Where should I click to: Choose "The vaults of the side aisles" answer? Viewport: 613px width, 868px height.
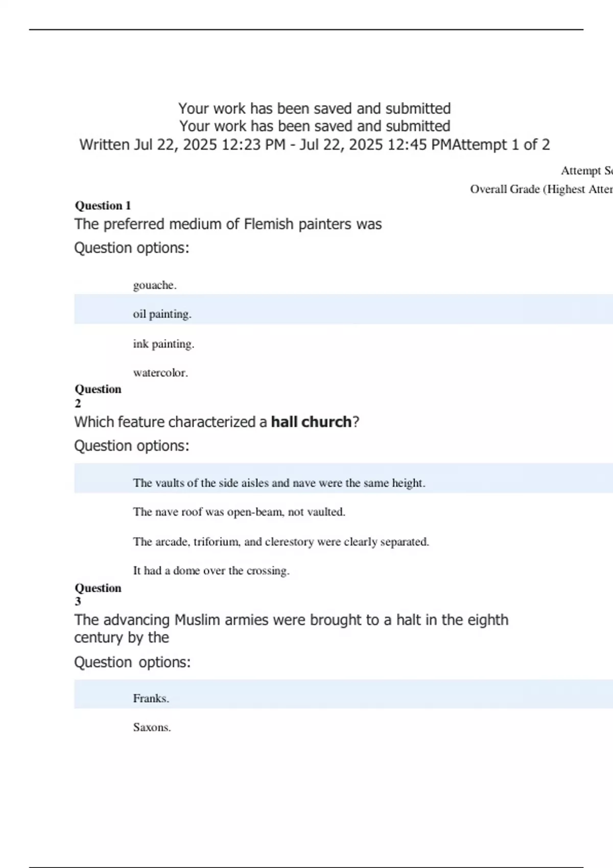coord(279,483)
